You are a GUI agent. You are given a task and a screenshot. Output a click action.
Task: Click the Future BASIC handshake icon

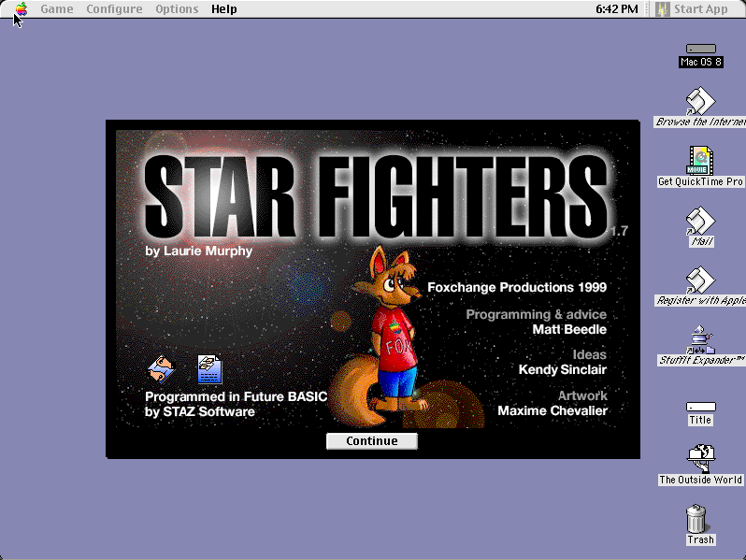(x=161, y=369)
